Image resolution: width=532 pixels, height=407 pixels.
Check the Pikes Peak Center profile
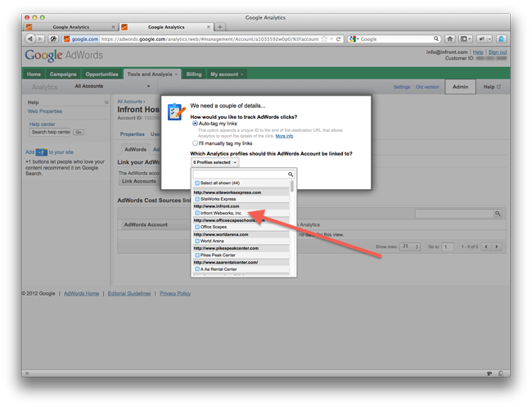(x=197, y=255)
